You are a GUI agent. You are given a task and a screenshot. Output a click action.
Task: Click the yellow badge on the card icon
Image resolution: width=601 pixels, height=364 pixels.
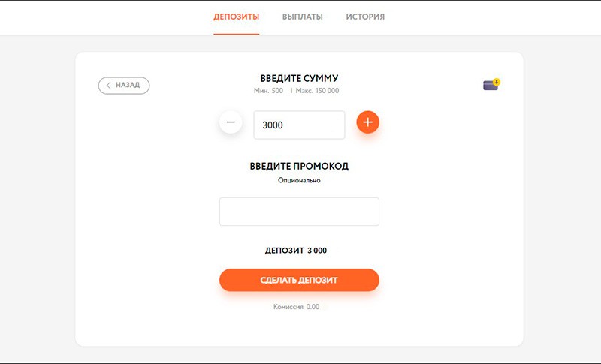[497, 81]
